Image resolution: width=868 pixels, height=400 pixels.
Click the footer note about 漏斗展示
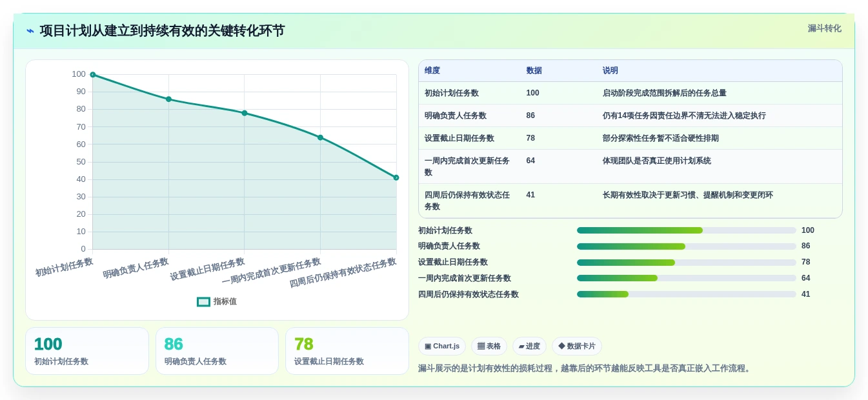click(x=585, y=368)
